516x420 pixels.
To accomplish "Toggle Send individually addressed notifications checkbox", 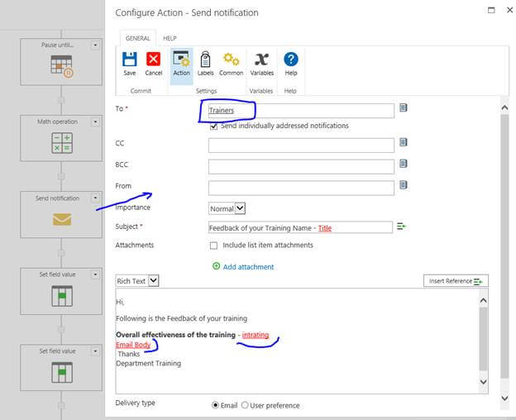I will click(213, 126).
